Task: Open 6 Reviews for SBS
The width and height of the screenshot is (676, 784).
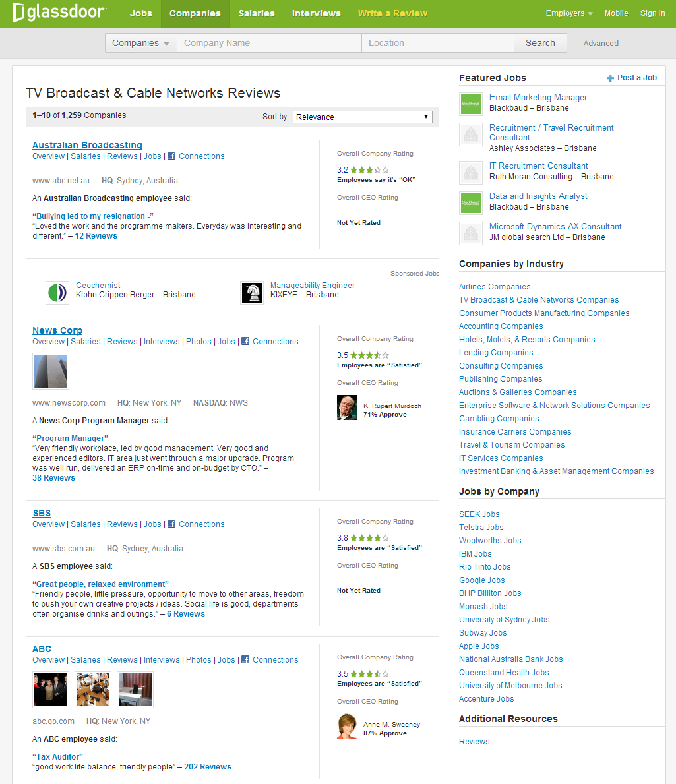Action: 185,613
